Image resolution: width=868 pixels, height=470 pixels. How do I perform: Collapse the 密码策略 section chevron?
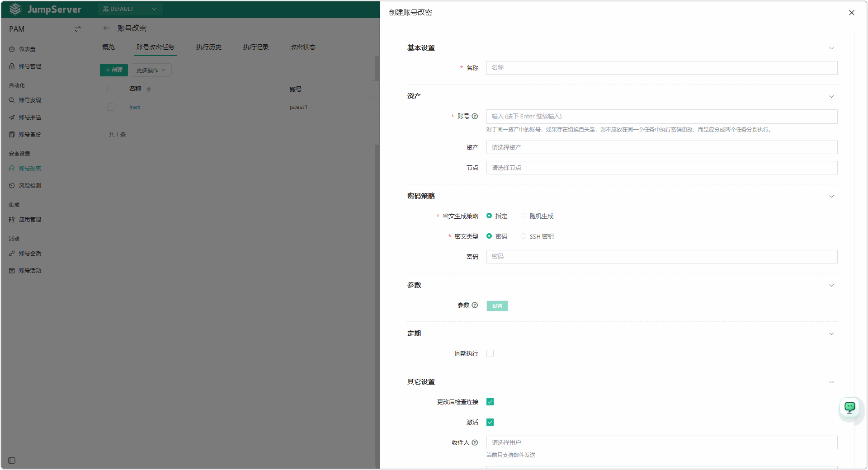pos(831,197)
